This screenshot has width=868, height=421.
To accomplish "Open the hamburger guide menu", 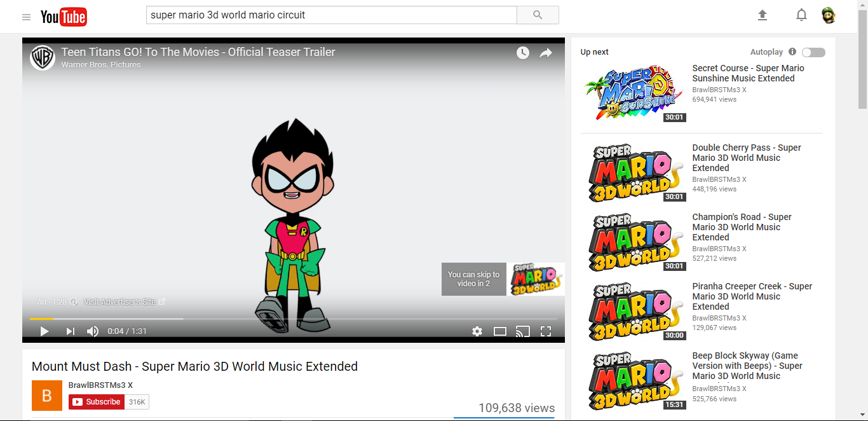I will (x=26, y=17).
